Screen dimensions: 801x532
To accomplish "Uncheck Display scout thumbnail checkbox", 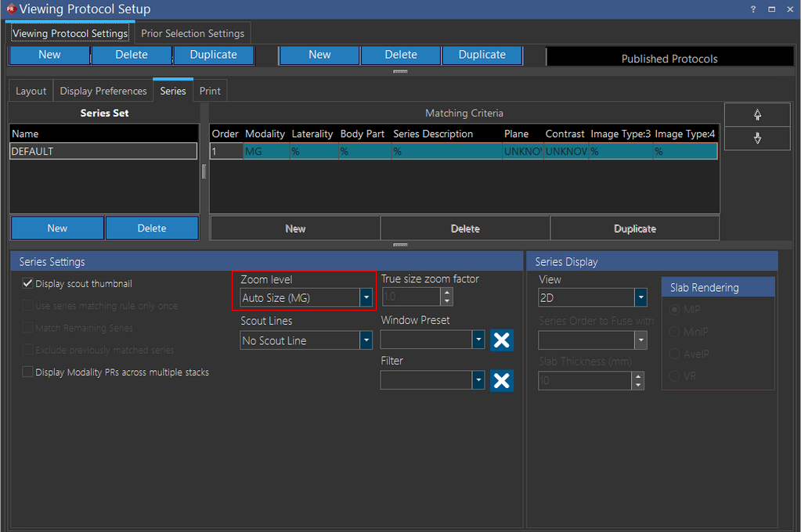I will (28, 284).
